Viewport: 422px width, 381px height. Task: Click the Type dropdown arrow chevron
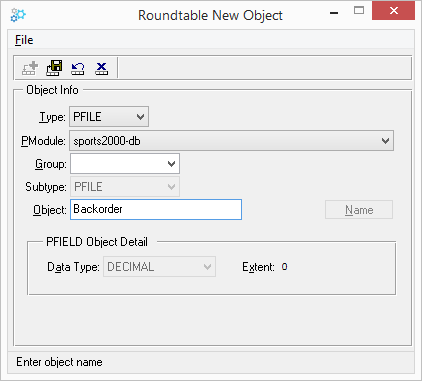tap(140, 117)
